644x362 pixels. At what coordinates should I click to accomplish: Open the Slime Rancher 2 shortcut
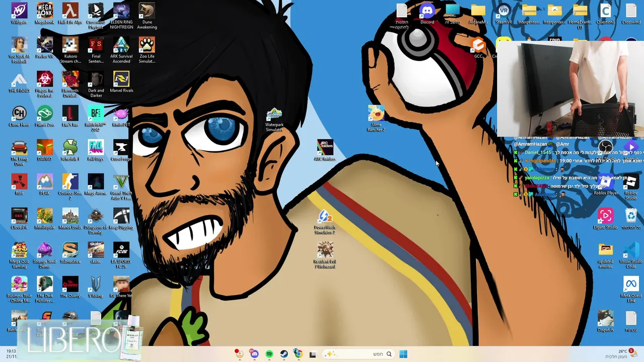376,119
